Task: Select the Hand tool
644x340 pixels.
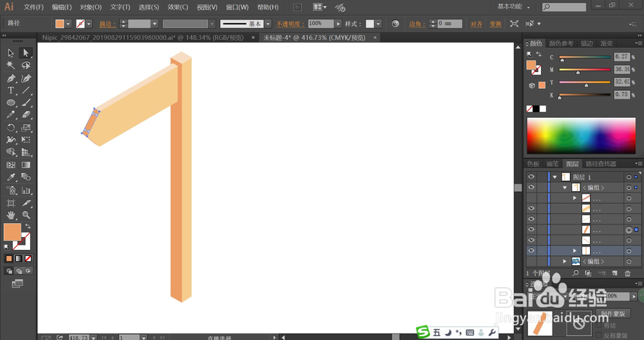Action: pyautogui.click(x=11, y=215)
